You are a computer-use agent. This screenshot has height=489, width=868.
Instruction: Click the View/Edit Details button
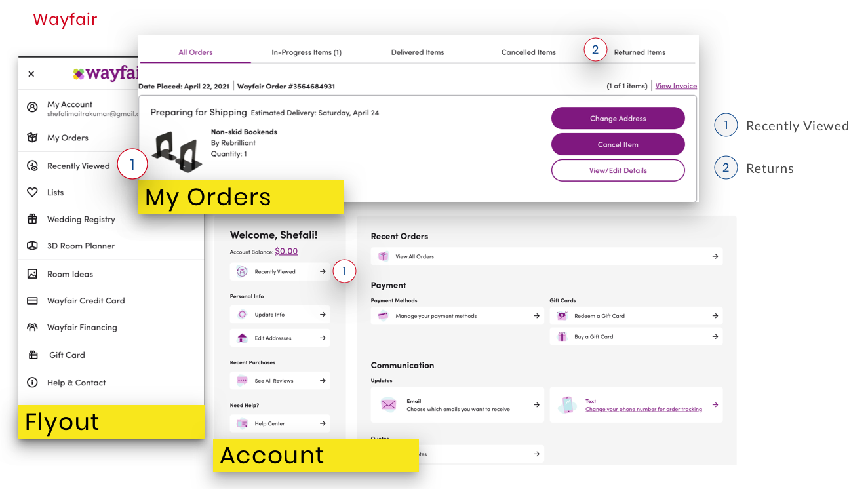618,170
